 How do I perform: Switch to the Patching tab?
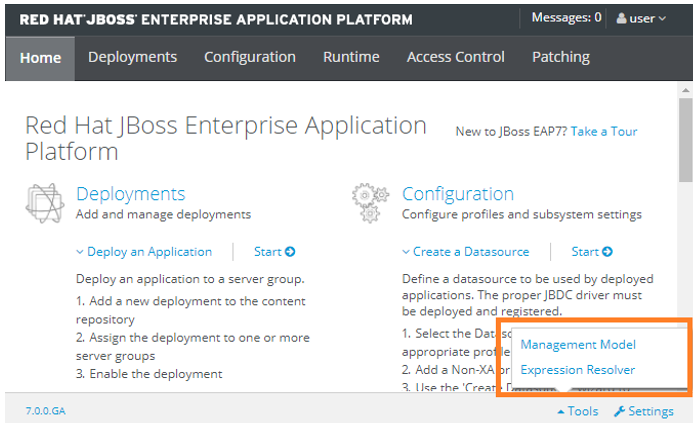coord(561,57)
